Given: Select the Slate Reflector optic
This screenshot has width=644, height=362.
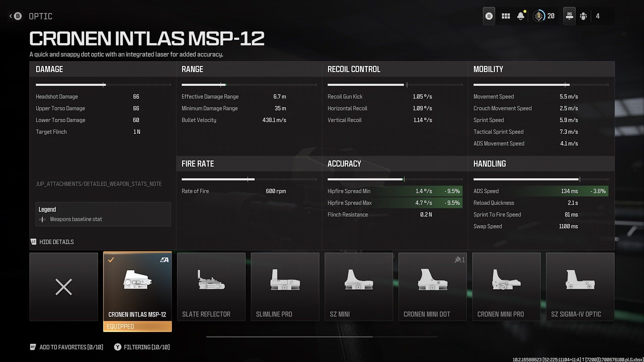Looking at the screenshot, I should [x=211, y=287].
